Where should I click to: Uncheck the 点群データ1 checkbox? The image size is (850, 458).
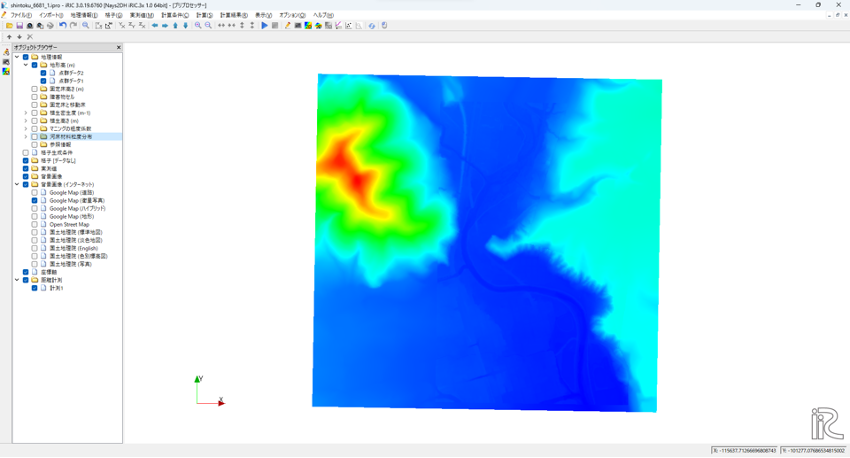(x=43, y=81)
